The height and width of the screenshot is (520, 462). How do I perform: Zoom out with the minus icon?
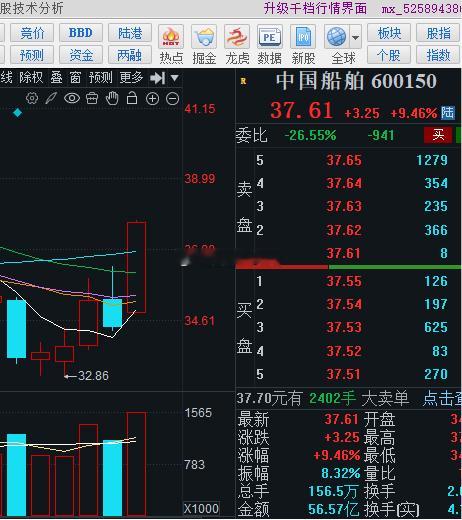point(172,99)
